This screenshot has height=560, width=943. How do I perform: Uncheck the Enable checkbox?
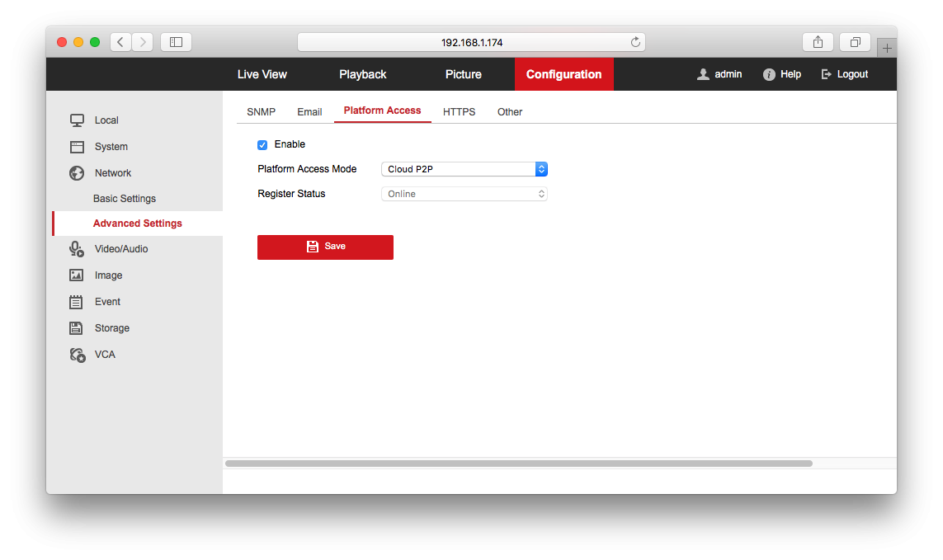(x=262, y=145)
